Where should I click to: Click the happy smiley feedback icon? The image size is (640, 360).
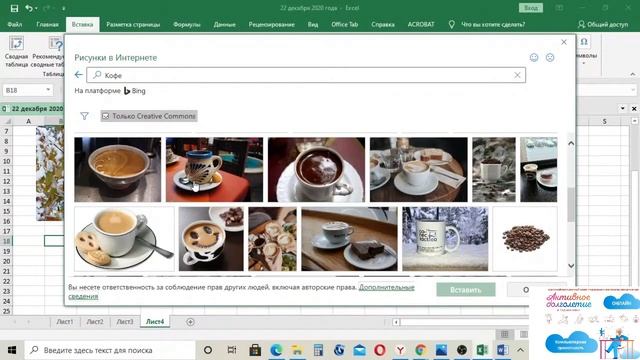(x=534, y=58)
